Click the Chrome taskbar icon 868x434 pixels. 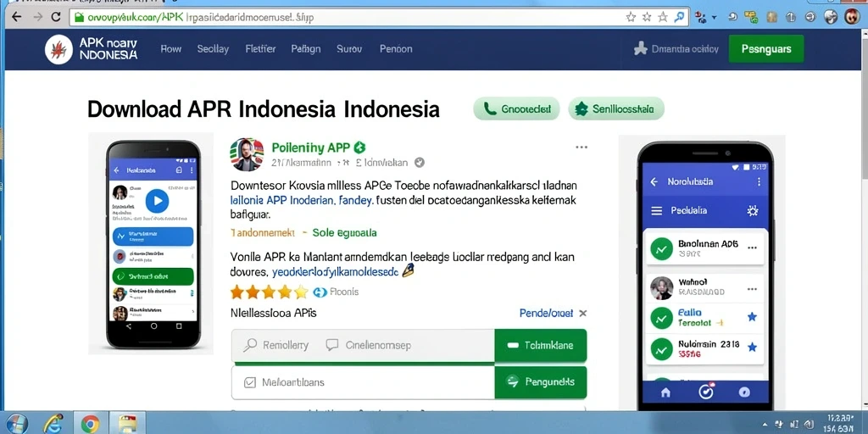coord(90,424)
